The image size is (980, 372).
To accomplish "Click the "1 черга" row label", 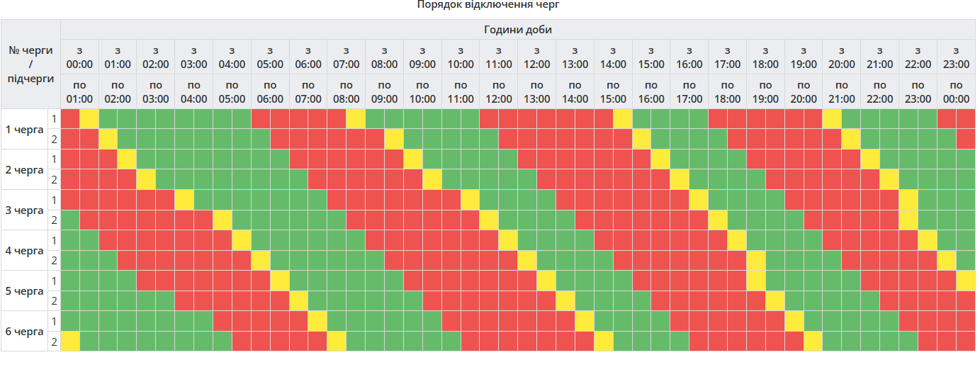I will coord(24,130).
